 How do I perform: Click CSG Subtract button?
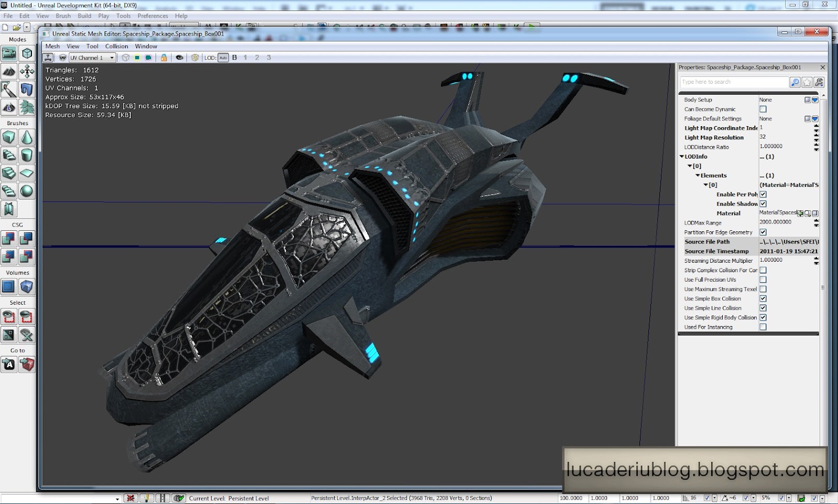pos(27,239)
